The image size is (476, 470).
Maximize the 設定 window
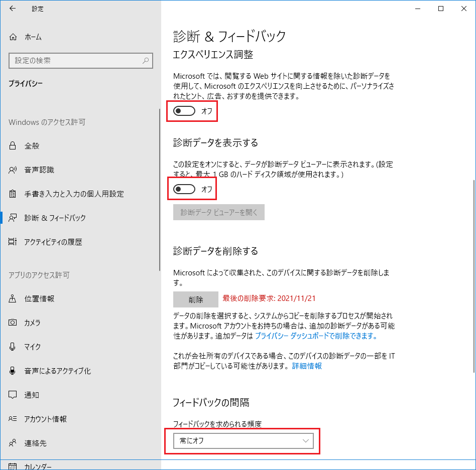click(x=441, y=9)
